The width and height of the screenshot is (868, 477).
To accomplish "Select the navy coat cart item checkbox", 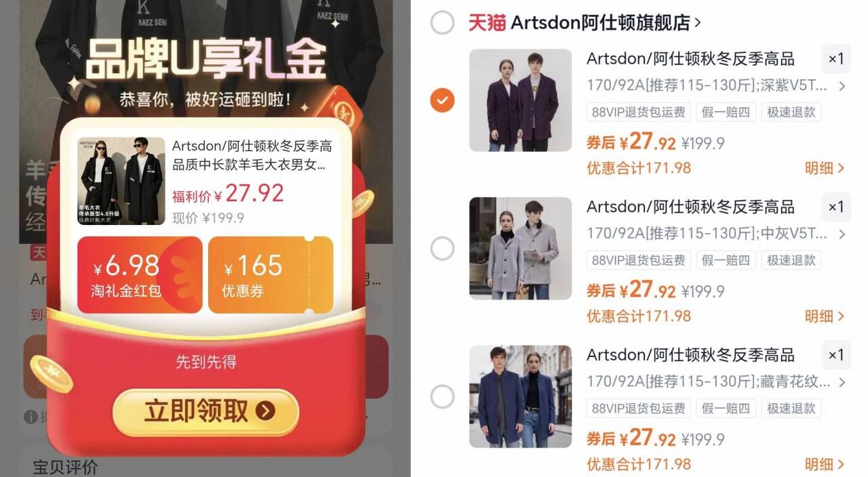I will 442,396.
